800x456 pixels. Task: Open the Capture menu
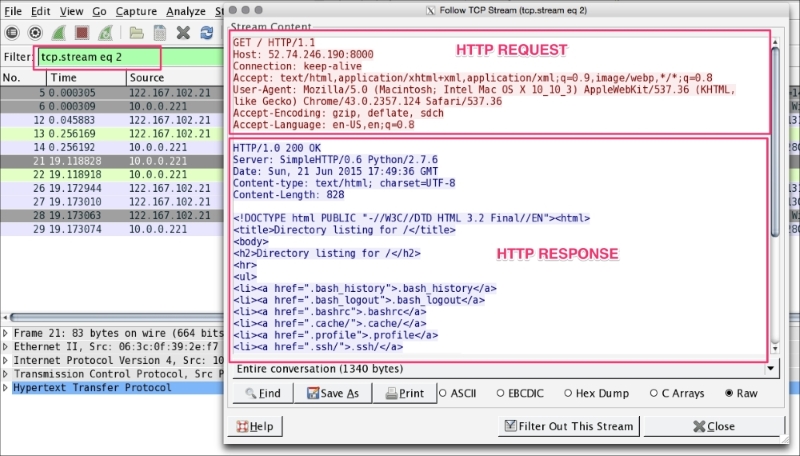[136, 10]
